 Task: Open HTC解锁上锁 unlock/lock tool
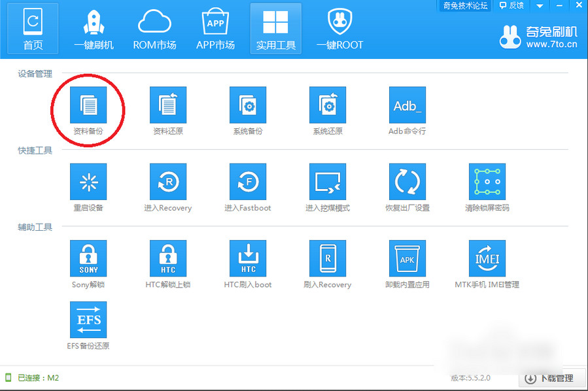coord(168,258)
